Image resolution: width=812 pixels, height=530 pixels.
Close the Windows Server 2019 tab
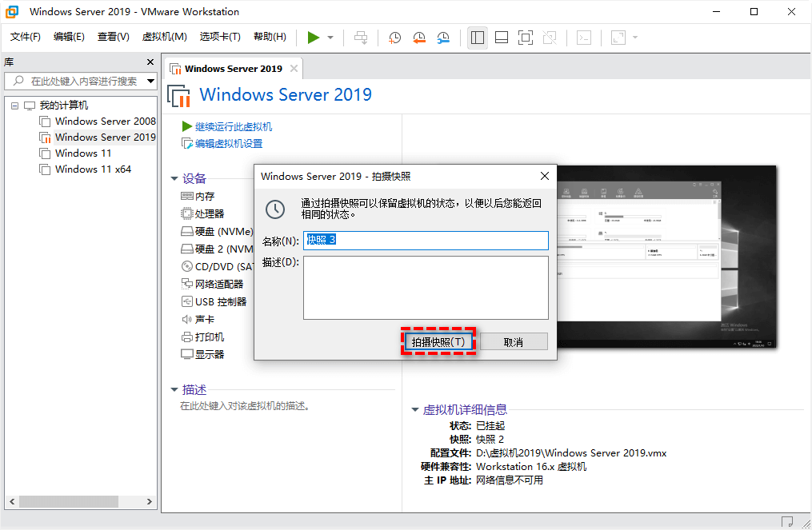coord(294,68)
